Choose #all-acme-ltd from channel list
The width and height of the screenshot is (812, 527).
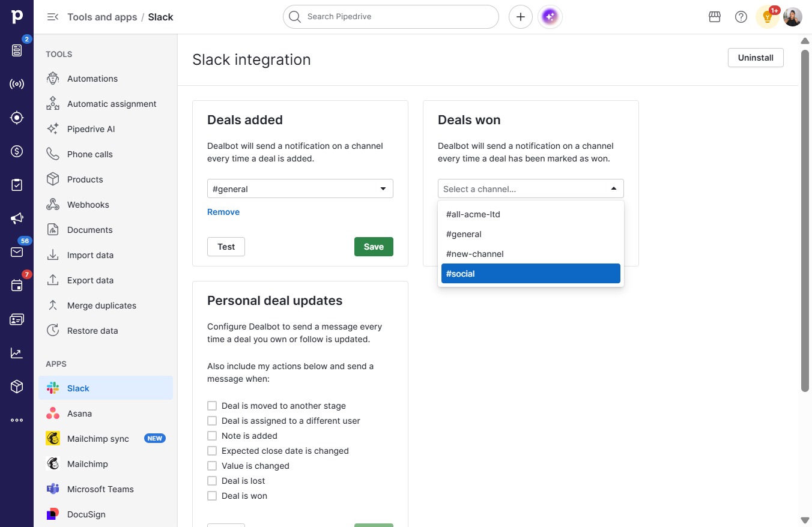point(531,214)
